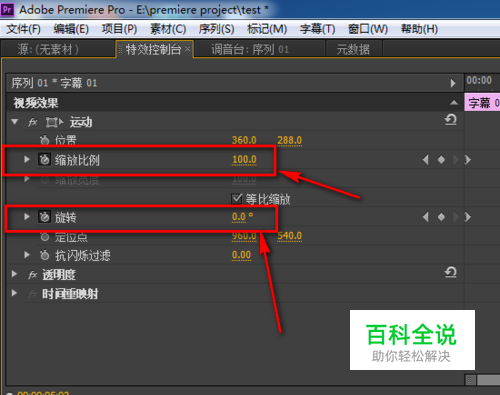Click the zoom handle at the scrollbar's left end
The height and width of the screenshot is (395, 500).
[470, 380]
